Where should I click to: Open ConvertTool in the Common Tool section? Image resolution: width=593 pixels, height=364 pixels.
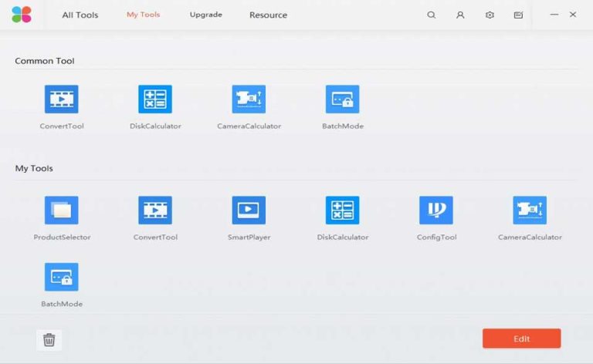pyautogui.click(x=62, y=99)
